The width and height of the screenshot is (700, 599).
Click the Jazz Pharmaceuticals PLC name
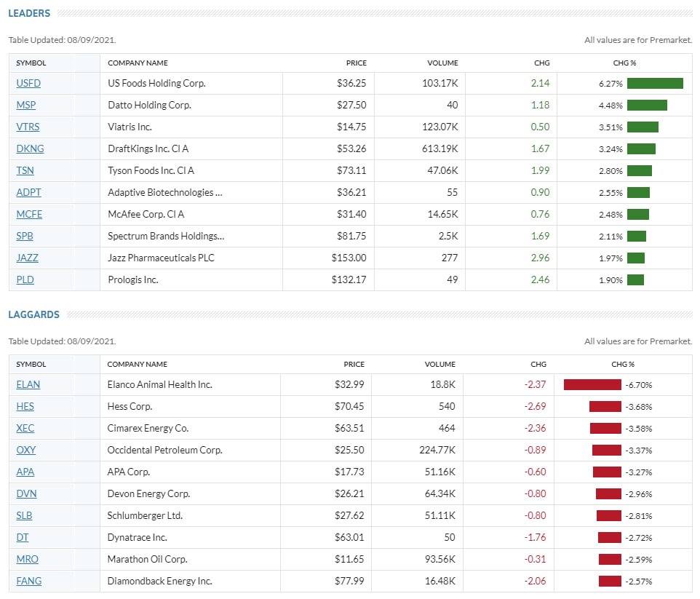[161, 258]
